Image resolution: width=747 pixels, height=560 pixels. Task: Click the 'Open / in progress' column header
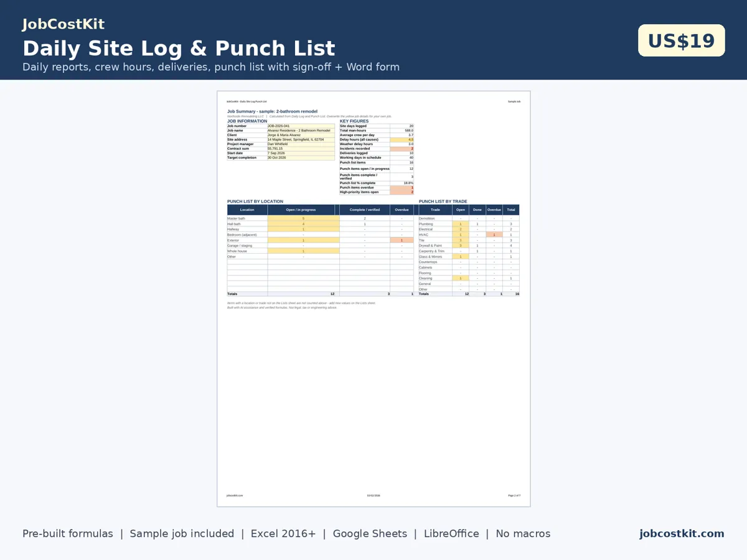[x=301, y=210]
